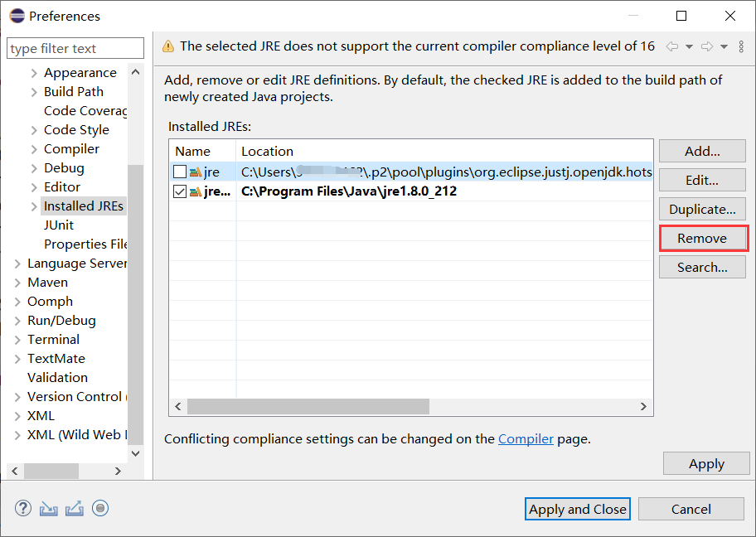This screenshot has width=756, height=537.
Task: Click the library icon of the jre row
Action: pos(196,172)
